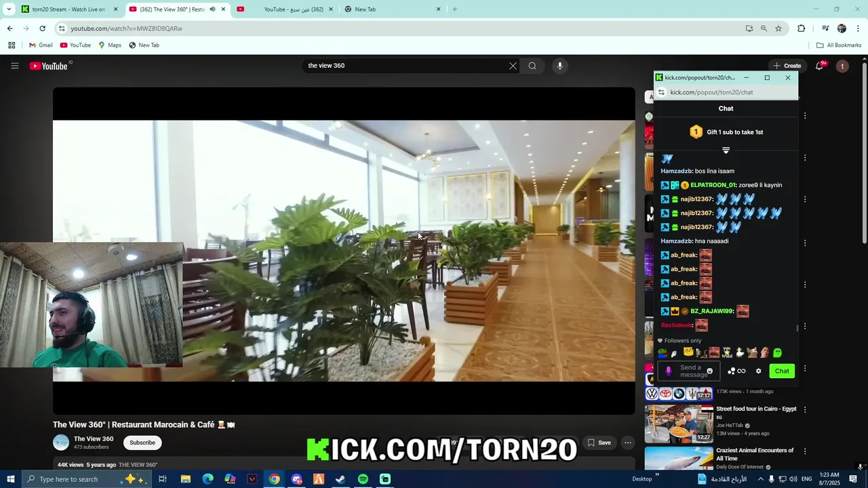
Task: Open the emoji picker in Kick chat
Action: tap(710, 371)
